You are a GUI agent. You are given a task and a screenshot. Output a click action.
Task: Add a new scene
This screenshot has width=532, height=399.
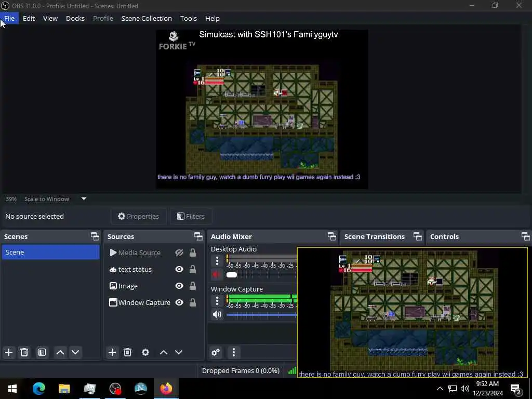point(9,352)
